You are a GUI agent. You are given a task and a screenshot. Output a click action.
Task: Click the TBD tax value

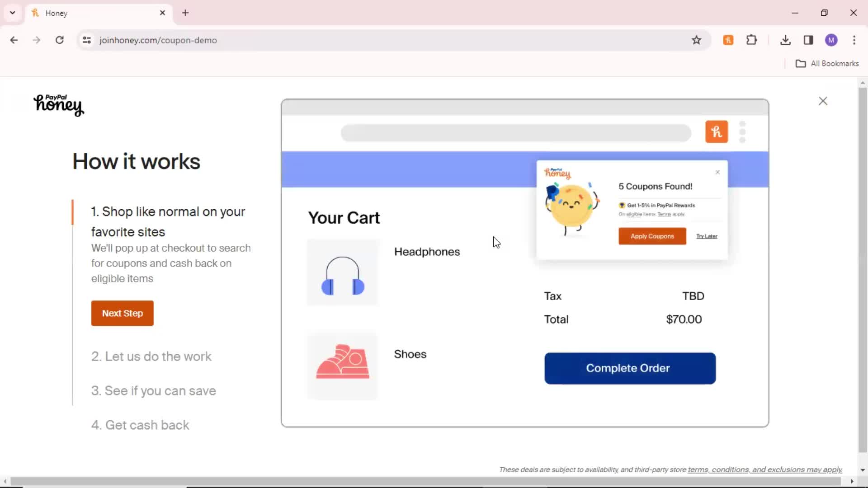tap(693, 296)
